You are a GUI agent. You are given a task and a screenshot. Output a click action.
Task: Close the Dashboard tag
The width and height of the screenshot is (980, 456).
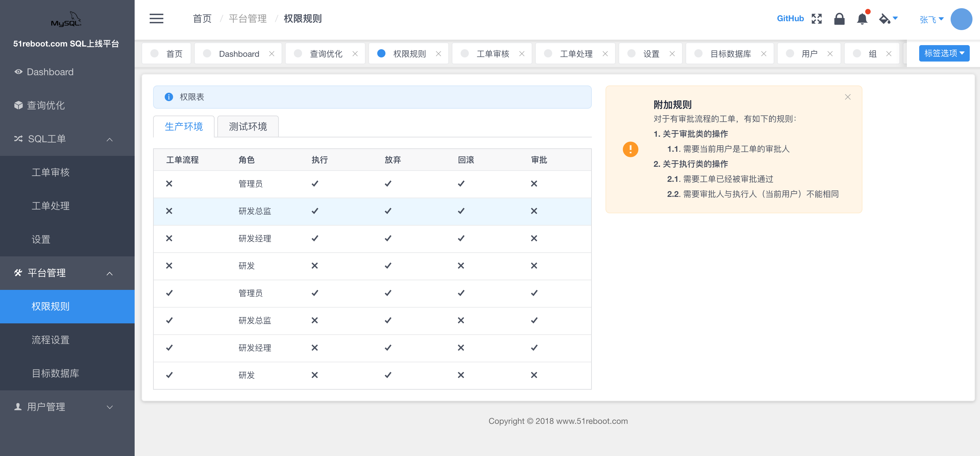[x=272, y=54]
